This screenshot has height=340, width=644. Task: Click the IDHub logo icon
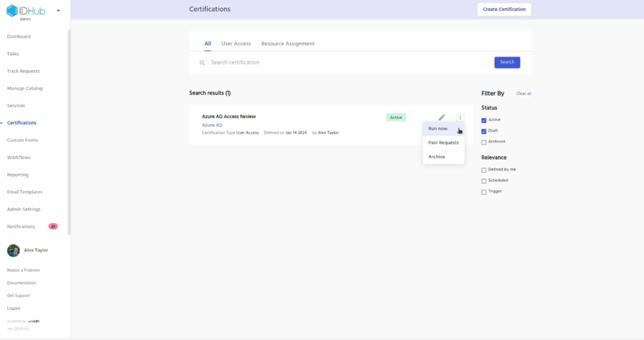pos(12,11)
